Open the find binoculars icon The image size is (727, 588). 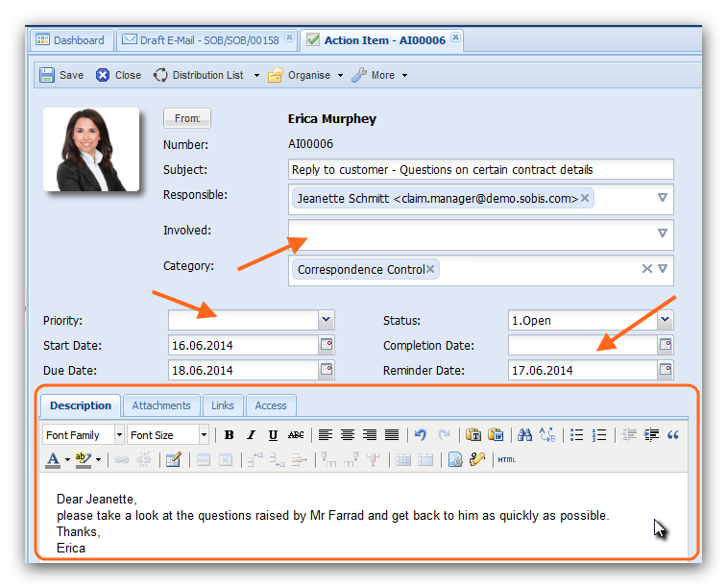[x=524, y=435]
